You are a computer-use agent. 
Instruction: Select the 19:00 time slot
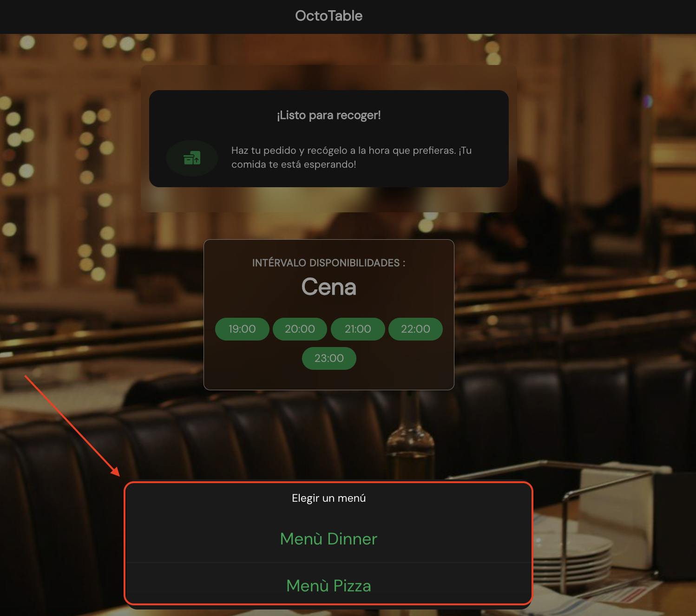tap(242, 329)
